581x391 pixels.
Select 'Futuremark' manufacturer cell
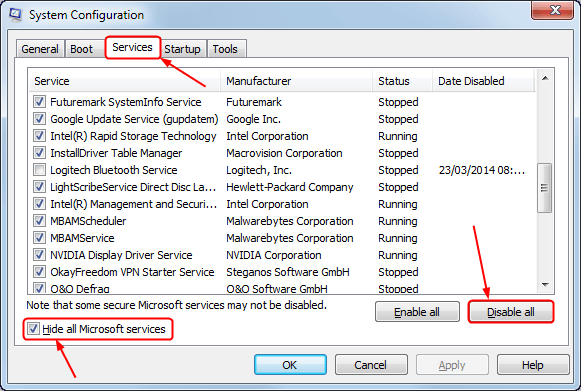(x=254, y=102)
